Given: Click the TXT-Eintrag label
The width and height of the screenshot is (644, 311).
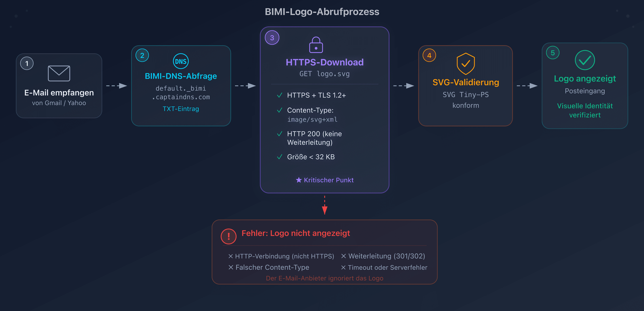Looking at the screenshot, I should click(x=181, y=109).
